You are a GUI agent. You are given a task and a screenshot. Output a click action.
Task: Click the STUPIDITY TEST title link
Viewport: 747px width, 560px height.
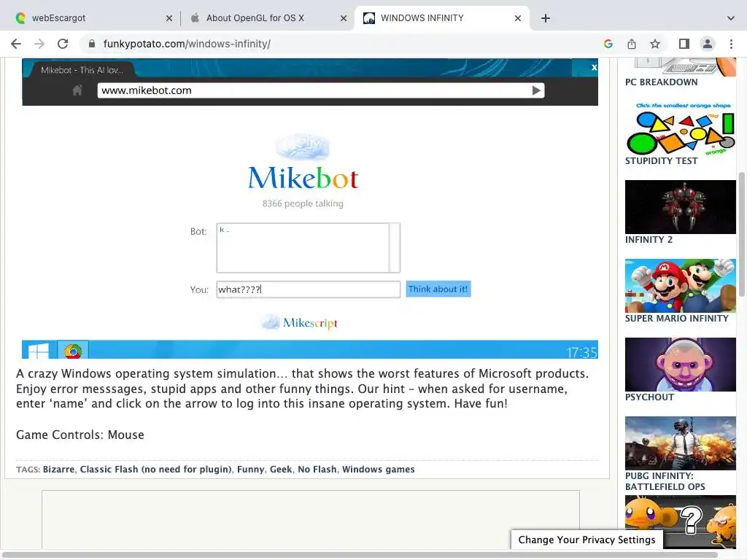point(661,161)
